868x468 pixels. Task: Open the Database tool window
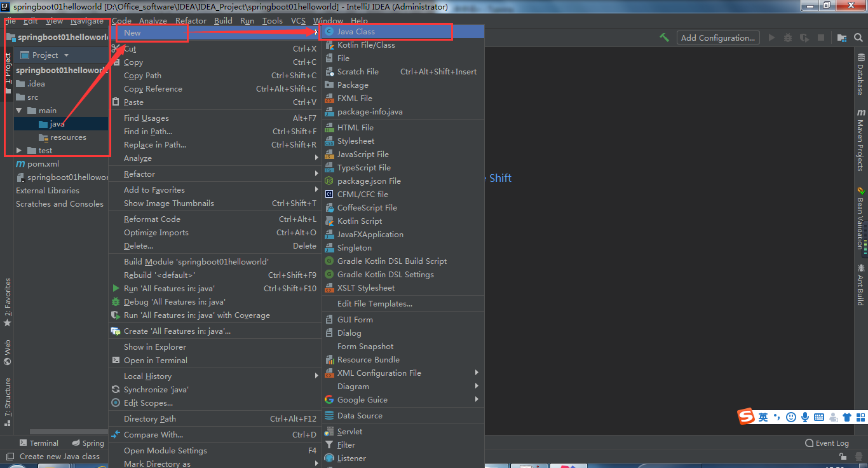pos(861,74)
